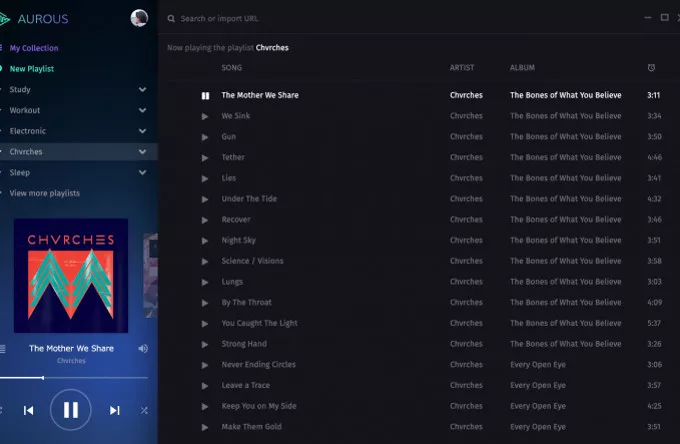Open My Collection in the sidebar
This screenshot has width=680, height=444.
point(34,48)
